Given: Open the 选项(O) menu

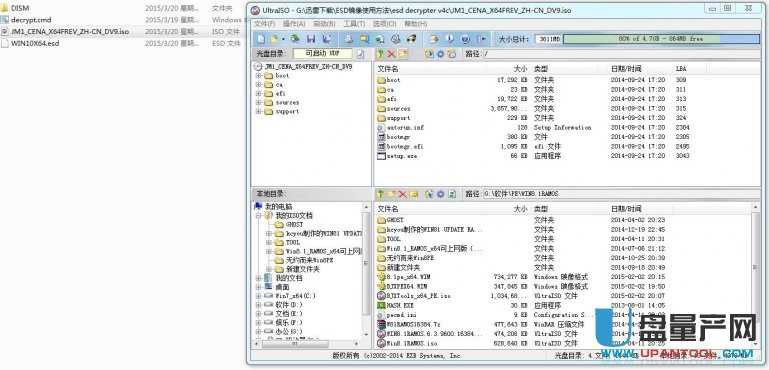Looking at the screenshot, I should click(x=384, y=24).
